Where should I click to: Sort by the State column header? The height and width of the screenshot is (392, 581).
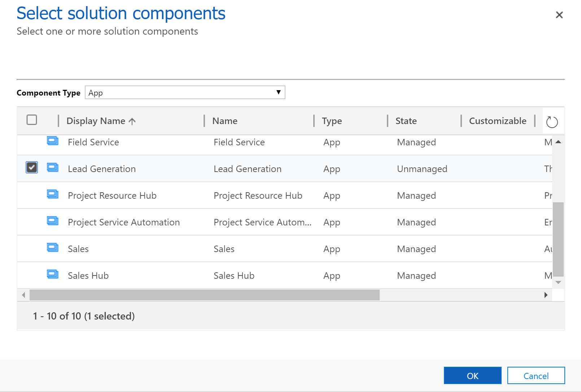pyautogui.click(x=406, y=121)
